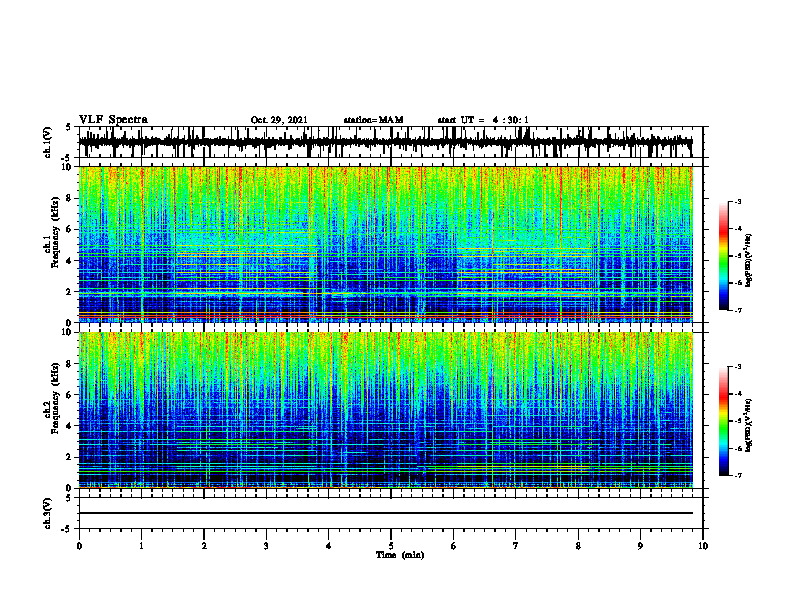Click the time axis tick label "4"
The width and height of the screenshot is (792, 612).
[329, 546]
